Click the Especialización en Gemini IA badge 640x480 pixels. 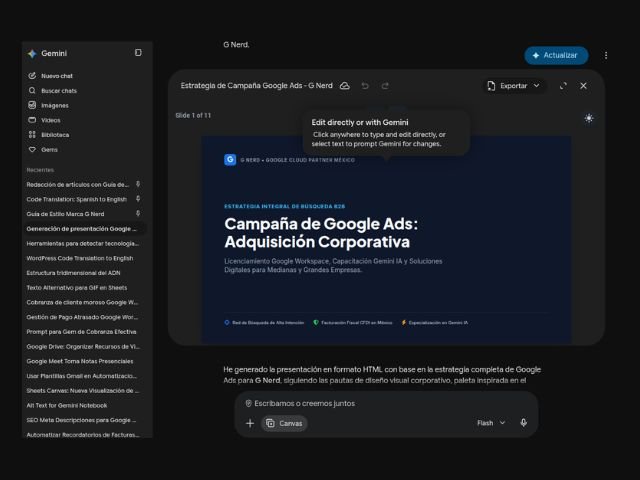[x=435, y=322]
